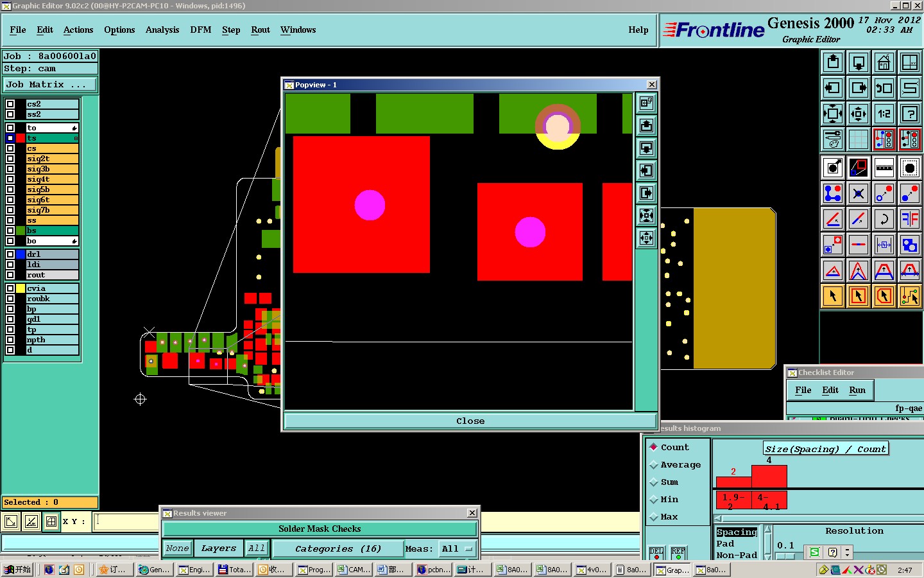Click the question mark help icon
This screenshot has height=578, width=924.
coord(910,114)
